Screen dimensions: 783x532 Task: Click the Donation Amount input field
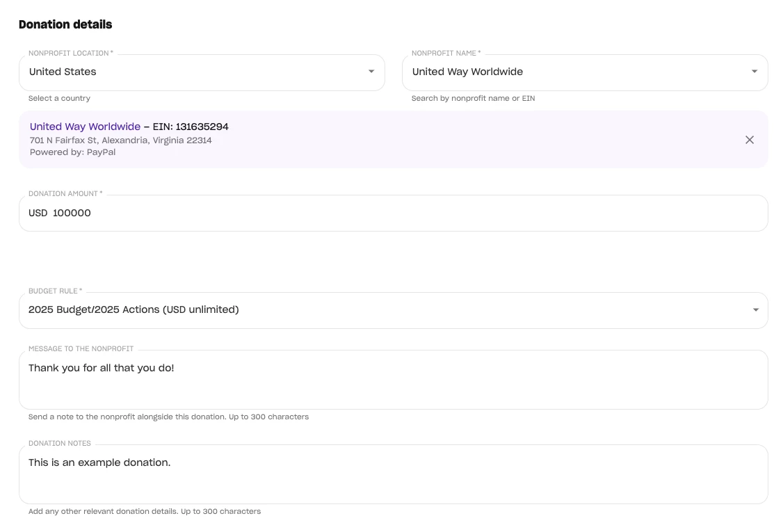394,213
